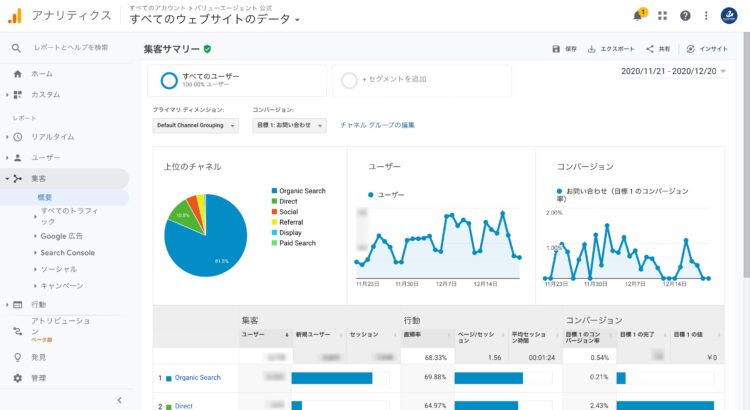
Task: Click the Discover lightbulb icon
Action: coord(18,357)
